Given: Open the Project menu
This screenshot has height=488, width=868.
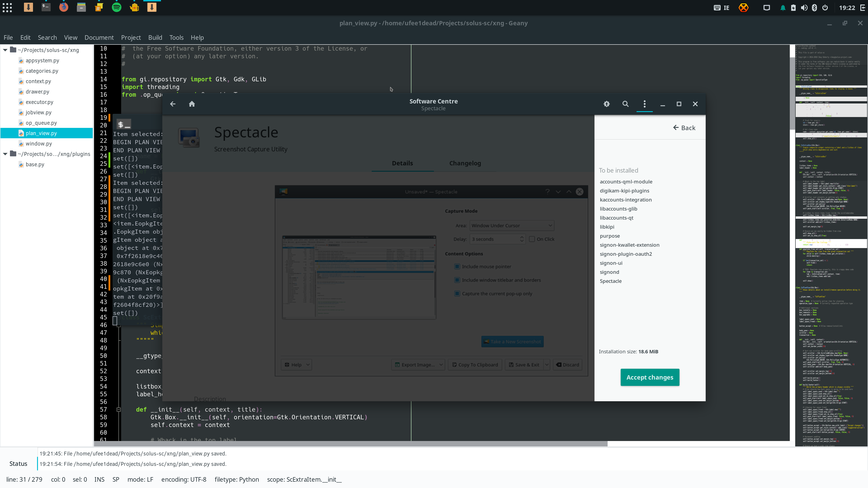Looking at the screenshot, I should pyautogui.click(x=131, y=37).
